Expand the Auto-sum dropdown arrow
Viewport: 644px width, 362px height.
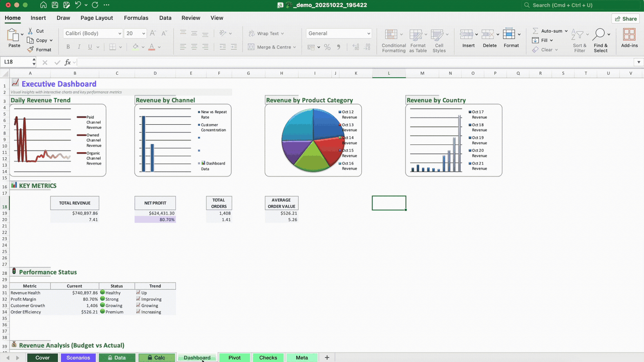(565, 31)
